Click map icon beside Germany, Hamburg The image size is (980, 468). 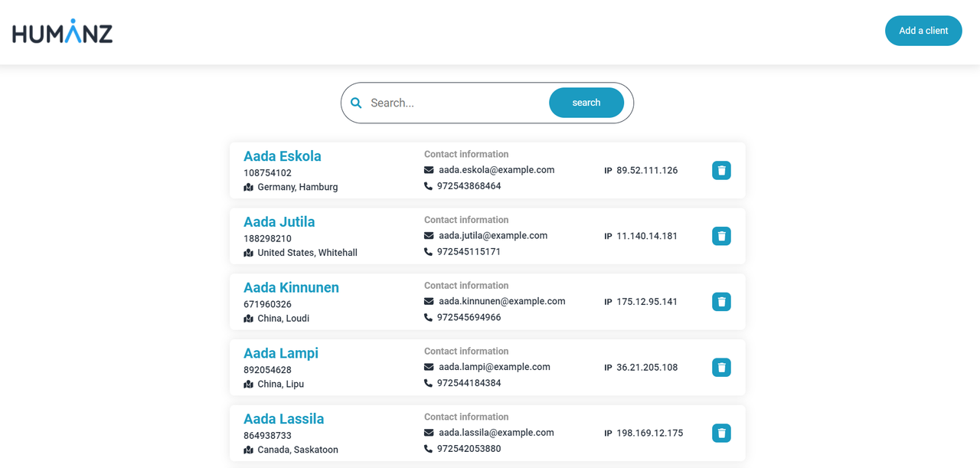(248, 187)
